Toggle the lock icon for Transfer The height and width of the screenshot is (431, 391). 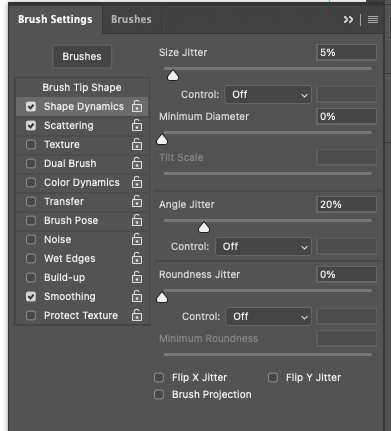coord(137,201)
